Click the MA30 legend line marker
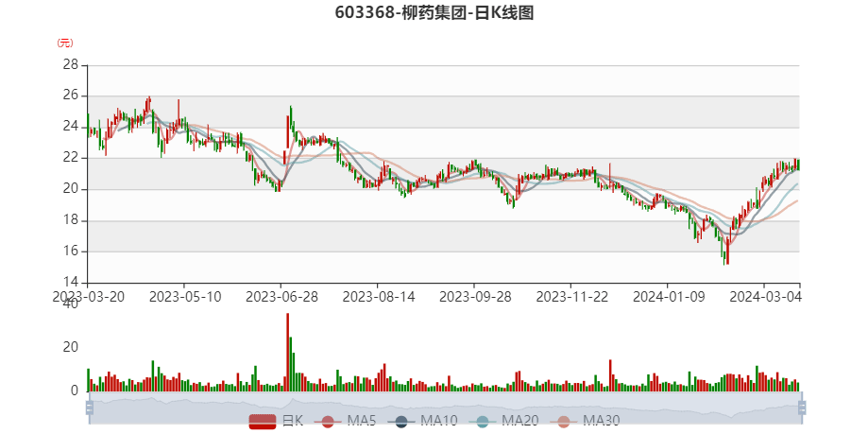Image resolution: width=868 pixels, height=434 pixels. (x=565, y=421)
